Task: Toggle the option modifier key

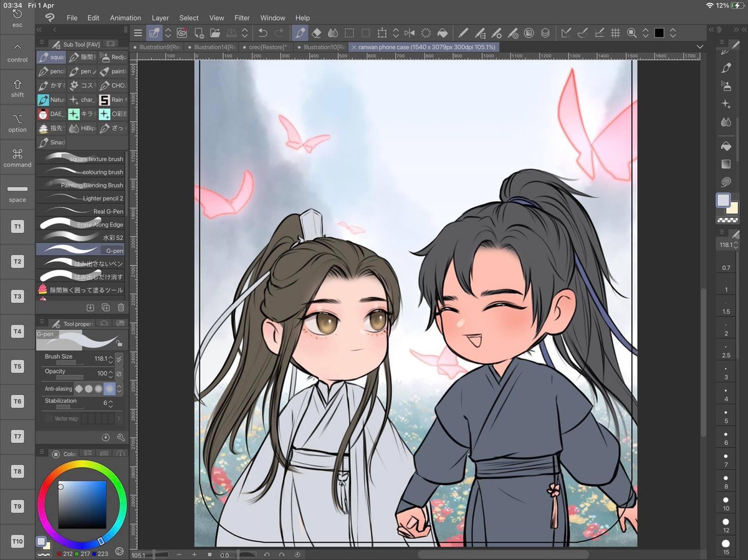Action: pyautogui.click(x=17, y=122)
